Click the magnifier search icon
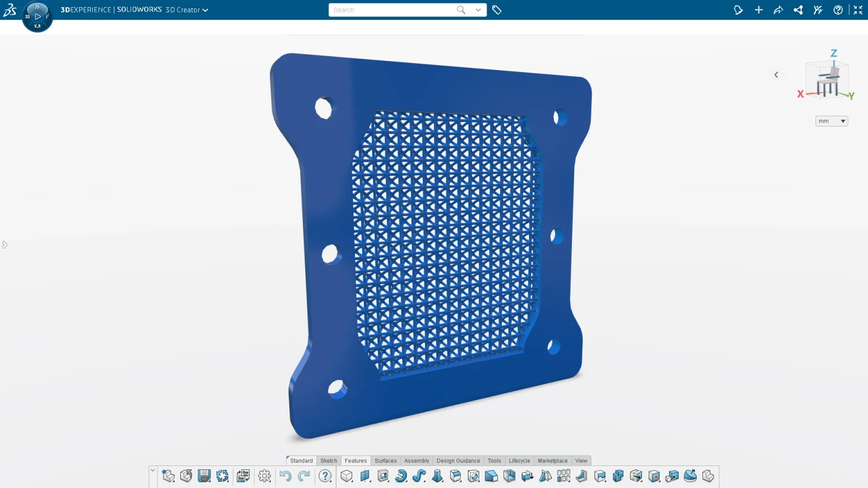The height and width of the screenshot is (488, 868). (461, 10)
